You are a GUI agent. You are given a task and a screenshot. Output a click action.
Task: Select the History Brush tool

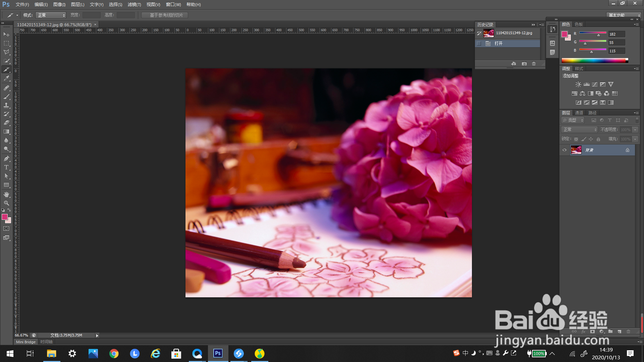(x=6, y=114)
